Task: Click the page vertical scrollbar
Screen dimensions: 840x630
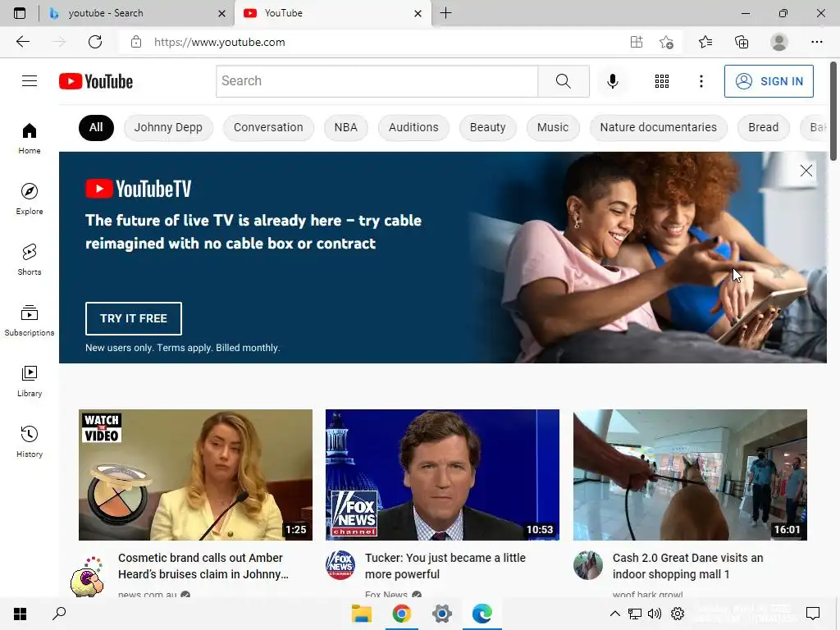Action: [833, 111]
